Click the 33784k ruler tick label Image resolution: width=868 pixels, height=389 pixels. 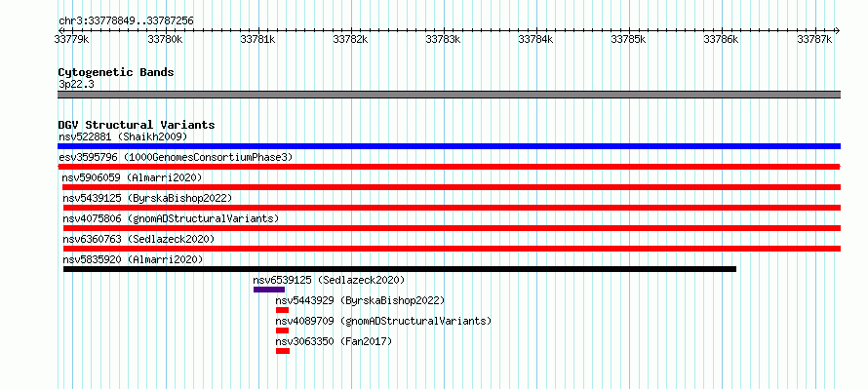point(535,39)
